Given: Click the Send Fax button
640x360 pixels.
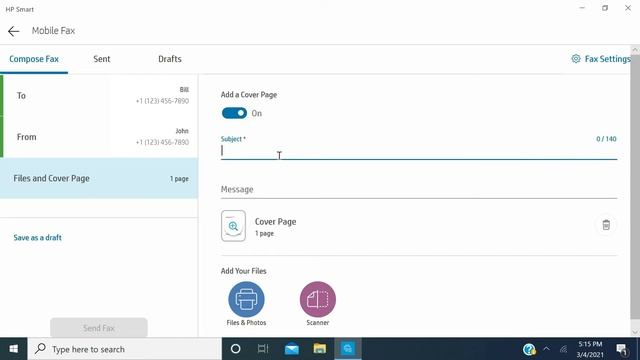Looking at the screenshot, I should pyautogui.click(x=99, y=328).
